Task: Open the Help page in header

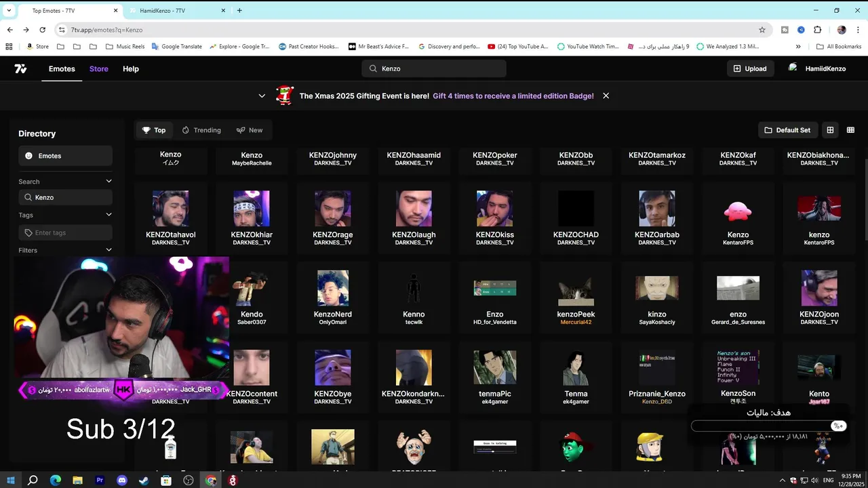Action: coord(131,68)
